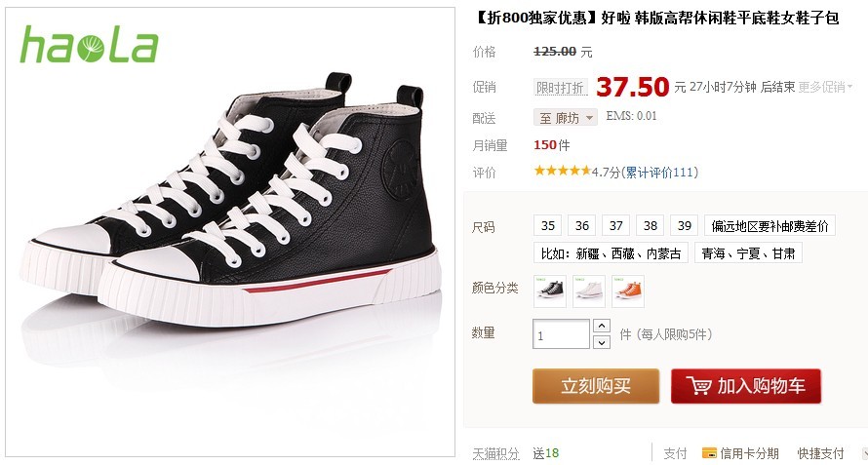The height and width of the screenshot is (465, 868).
Task: Select shoe size 38
Action: pyautogui.click(x=651, y=226)
